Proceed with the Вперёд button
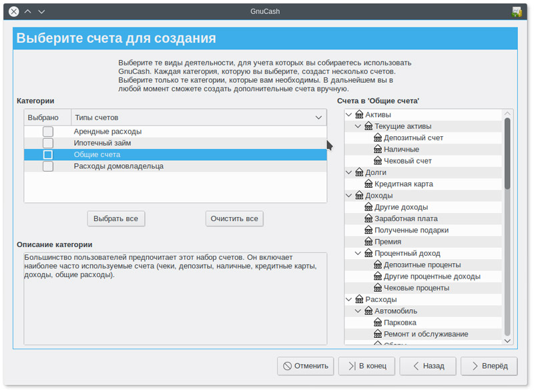The width and height of the screenshot is (534, 392). coord(489,366)
